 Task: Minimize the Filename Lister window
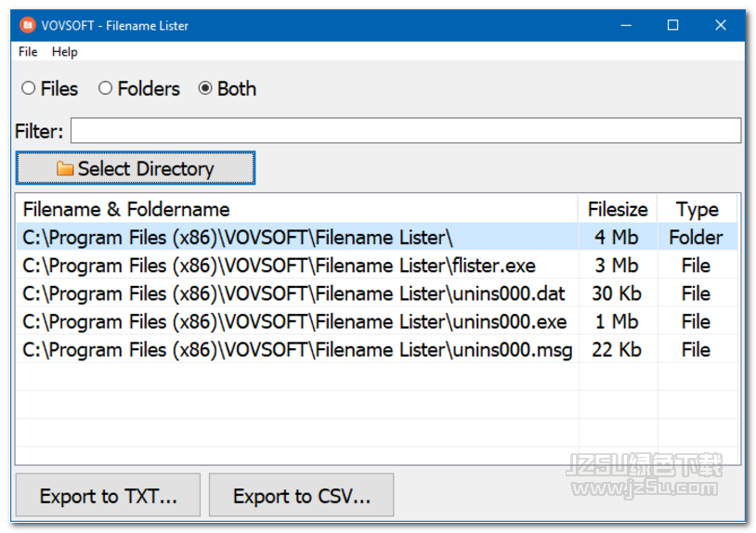tap(626, 25)
